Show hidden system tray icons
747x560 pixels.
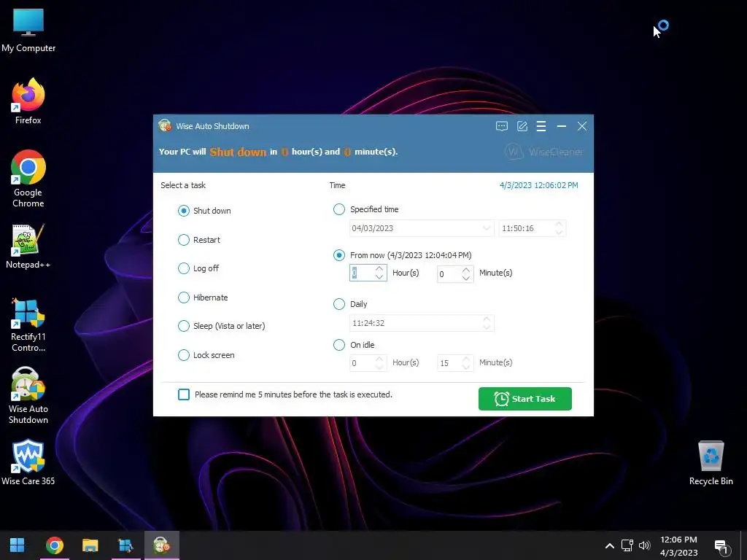click(x=609, y=545)
